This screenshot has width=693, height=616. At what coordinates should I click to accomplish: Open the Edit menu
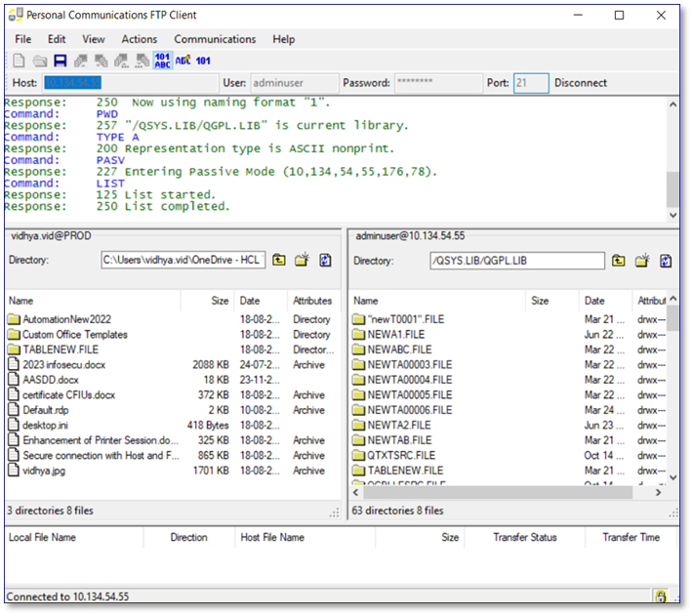57,39
